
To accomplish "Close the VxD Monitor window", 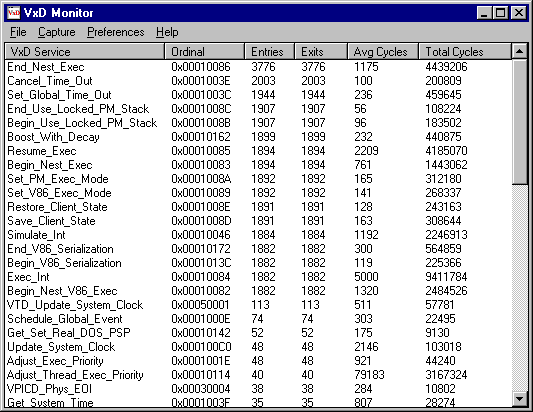I will [519, 13].
